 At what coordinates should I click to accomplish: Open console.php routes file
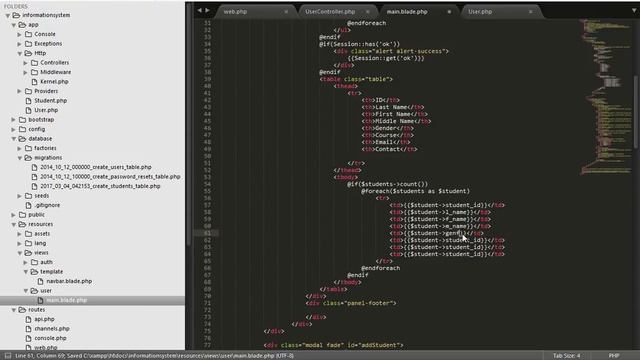(50, 338)
